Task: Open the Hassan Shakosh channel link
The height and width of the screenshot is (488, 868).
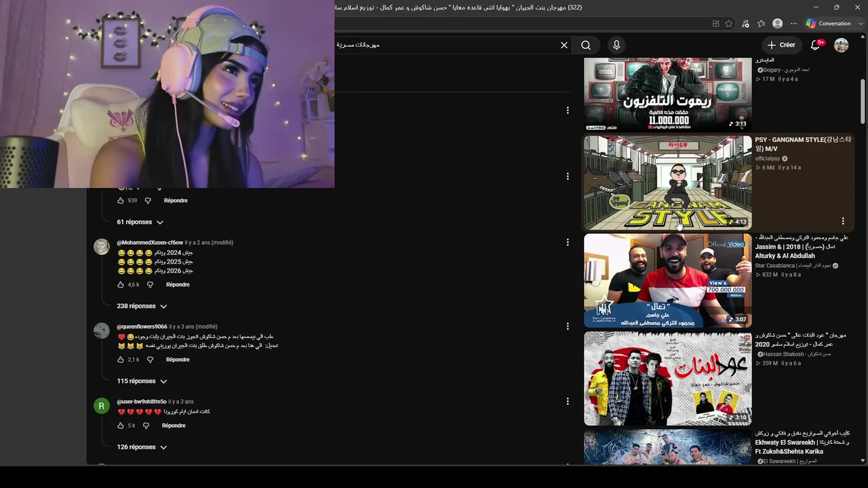Action: (x=795, y=354)
